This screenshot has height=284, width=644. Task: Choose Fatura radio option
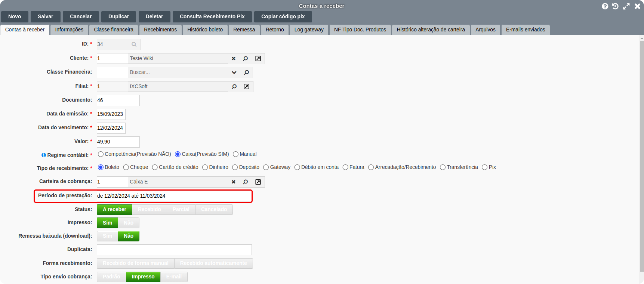(345, 167)
